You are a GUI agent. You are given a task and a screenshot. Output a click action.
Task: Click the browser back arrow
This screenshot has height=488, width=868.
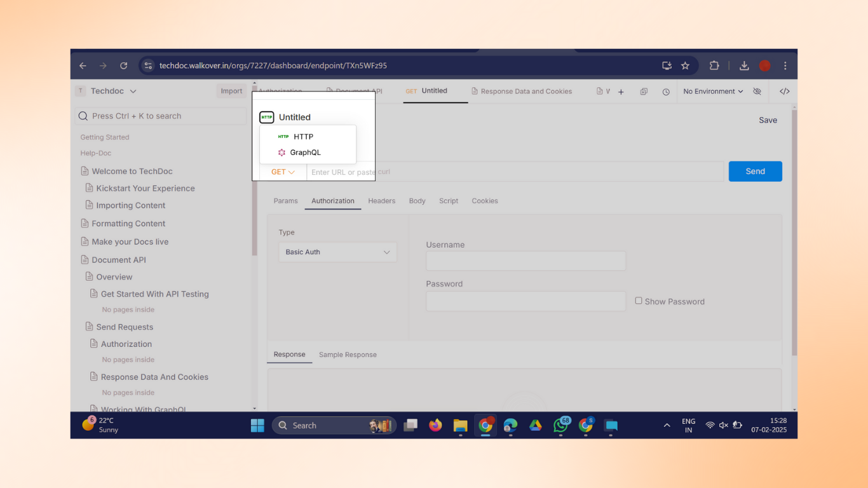(x=83, y=65)
